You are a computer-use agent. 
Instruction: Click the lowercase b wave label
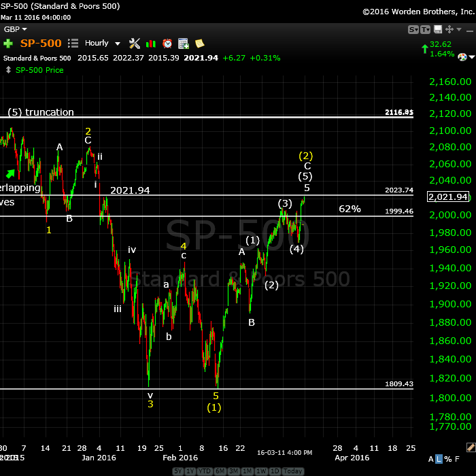169,337
